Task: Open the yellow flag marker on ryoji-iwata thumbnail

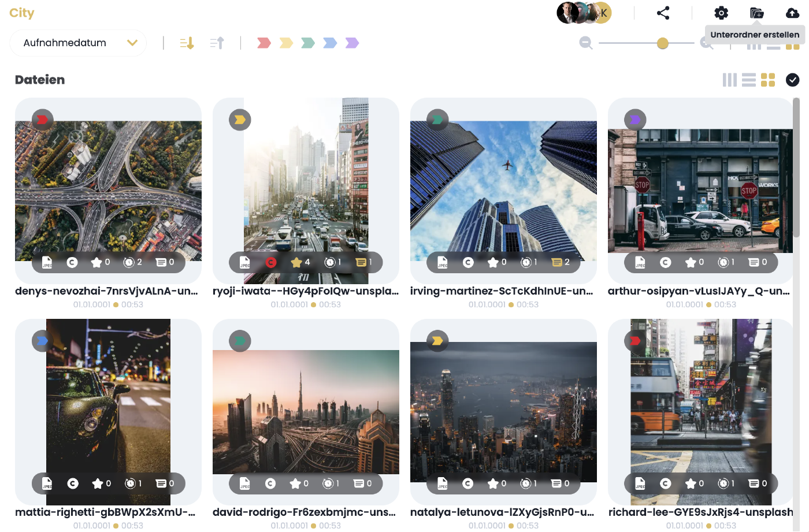Action: click(x=240, y=120)
